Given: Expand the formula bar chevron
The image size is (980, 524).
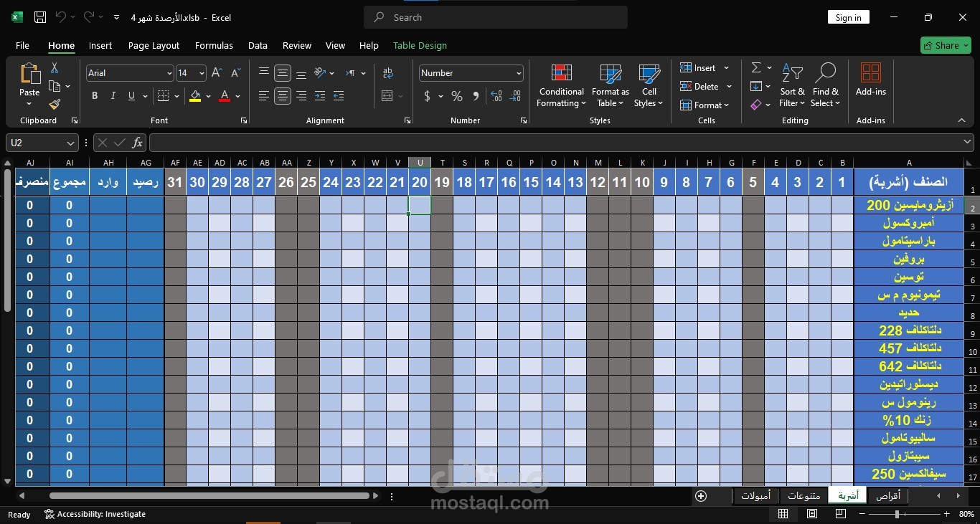Looking at the screenshot, I should (x=969, y=143).
